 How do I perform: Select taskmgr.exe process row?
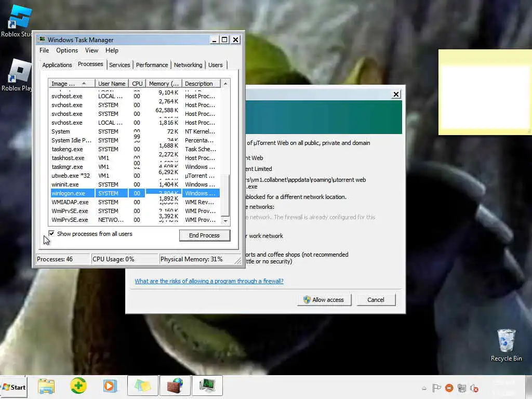[x=136, y=167]
